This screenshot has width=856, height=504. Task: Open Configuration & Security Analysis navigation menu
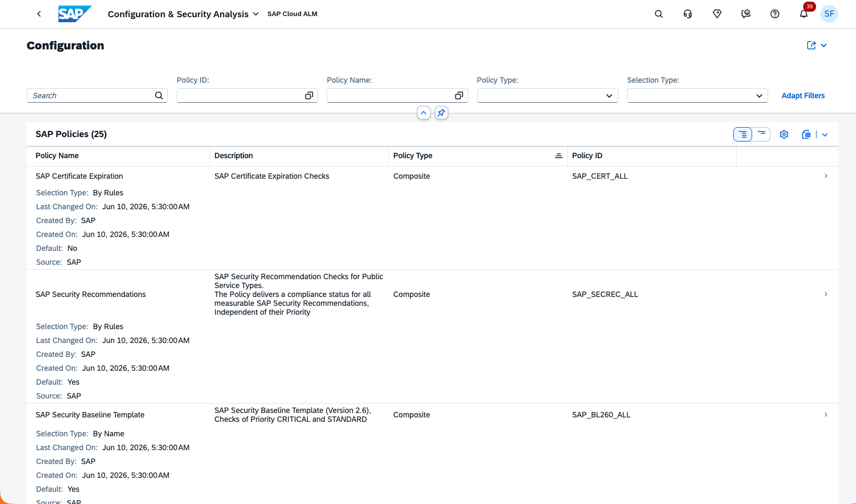[183, 14]
